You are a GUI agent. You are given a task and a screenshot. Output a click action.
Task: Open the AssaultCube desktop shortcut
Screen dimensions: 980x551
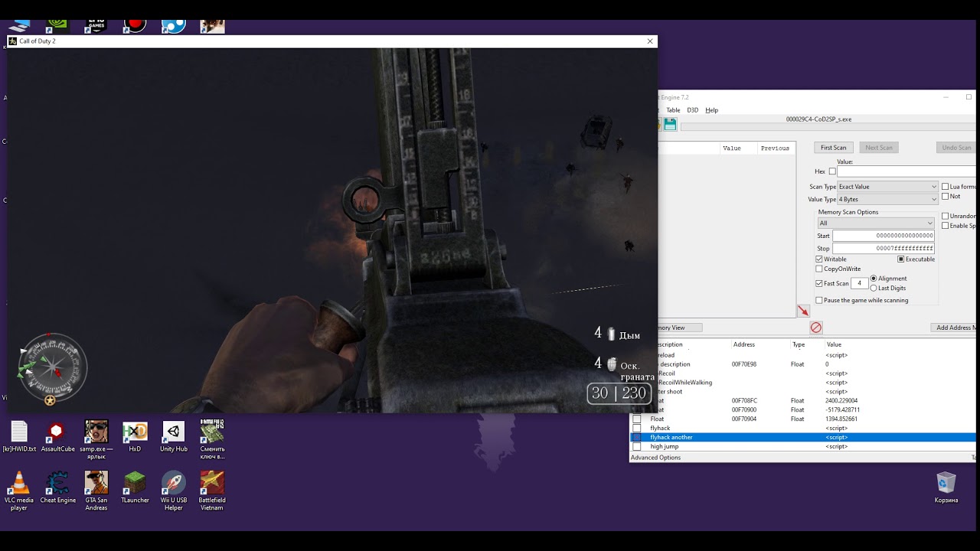click(x=57, y=437)
